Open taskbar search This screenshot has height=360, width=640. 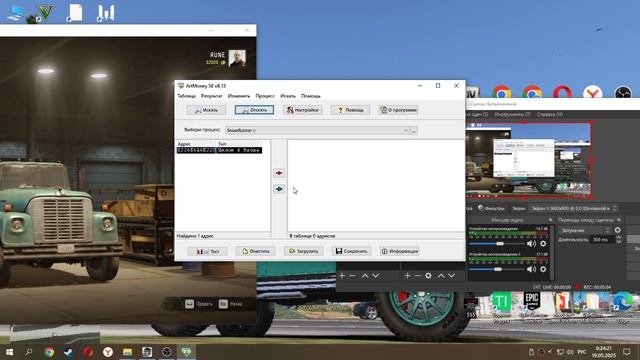pyautogui.click(x=29, y=351)
